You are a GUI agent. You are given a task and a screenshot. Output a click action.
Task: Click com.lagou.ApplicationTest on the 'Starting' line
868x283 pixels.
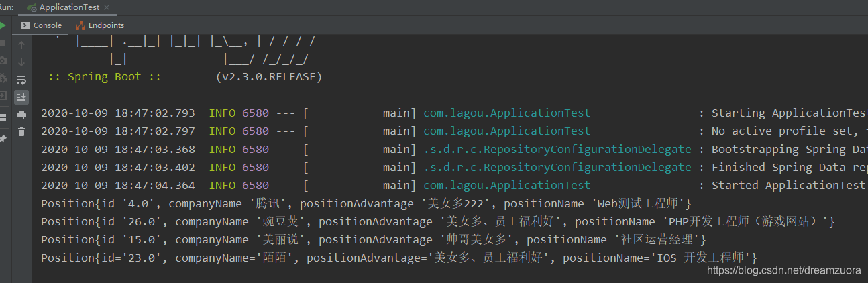coord(507,113)
